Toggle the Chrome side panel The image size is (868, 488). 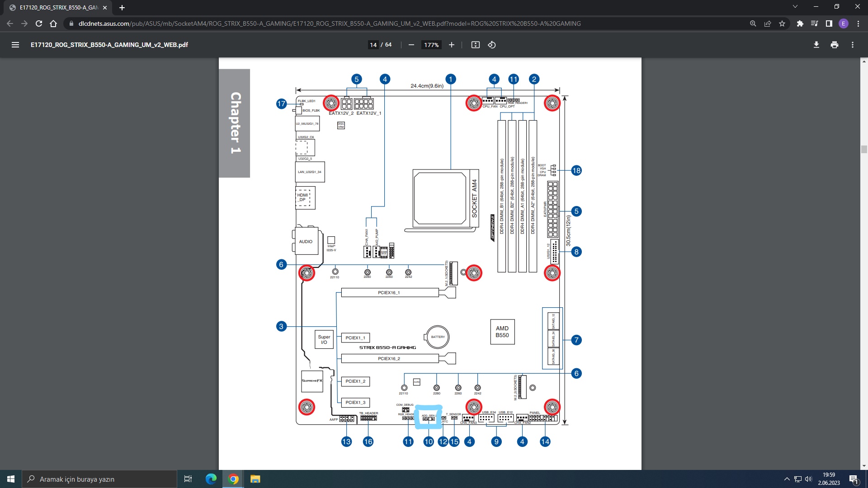[x=829, y=23]
